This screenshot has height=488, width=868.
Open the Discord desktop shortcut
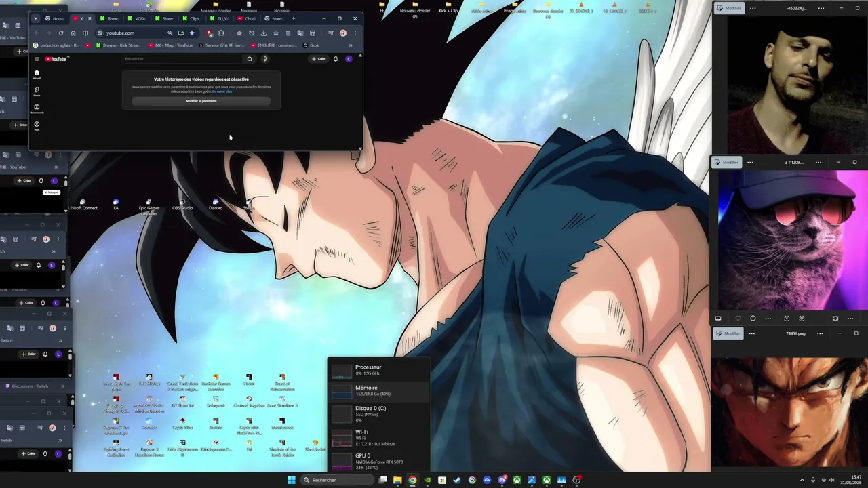216,205
